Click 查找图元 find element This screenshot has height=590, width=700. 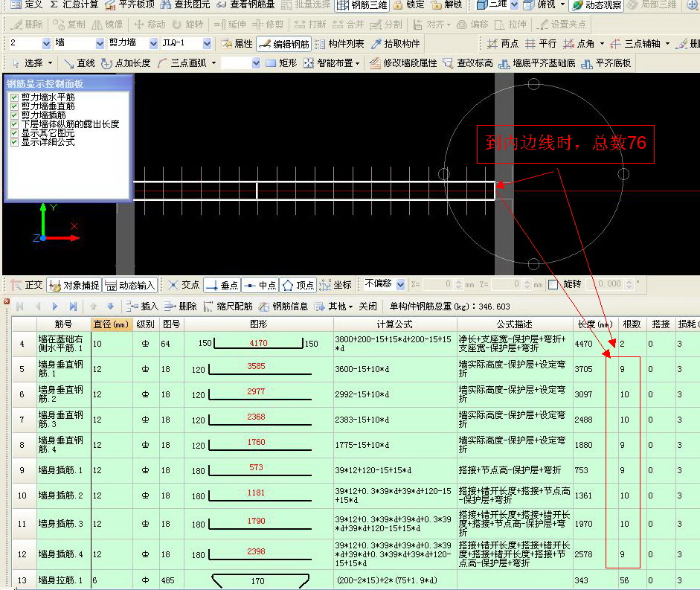click(x=185, y=4)
